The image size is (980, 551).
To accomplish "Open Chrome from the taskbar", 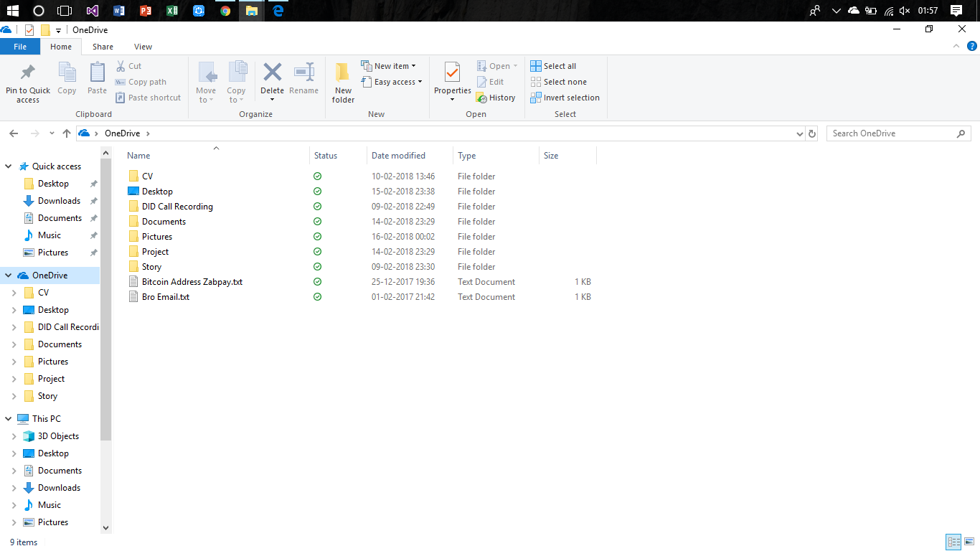I will 225,11.
